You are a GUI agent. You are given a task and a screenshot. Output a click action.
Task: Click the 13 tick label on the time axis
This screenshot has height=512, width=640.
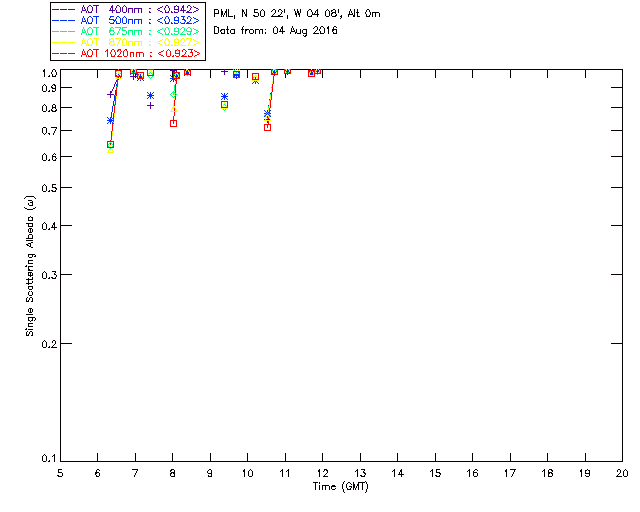tap(360, 473)
